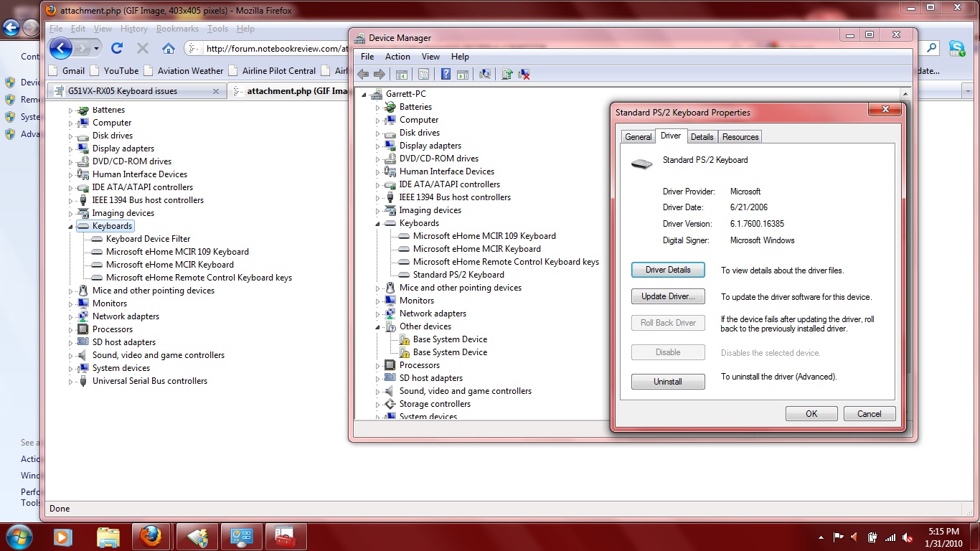Click Action Center flag in system tray

click(x=837, y=537)
